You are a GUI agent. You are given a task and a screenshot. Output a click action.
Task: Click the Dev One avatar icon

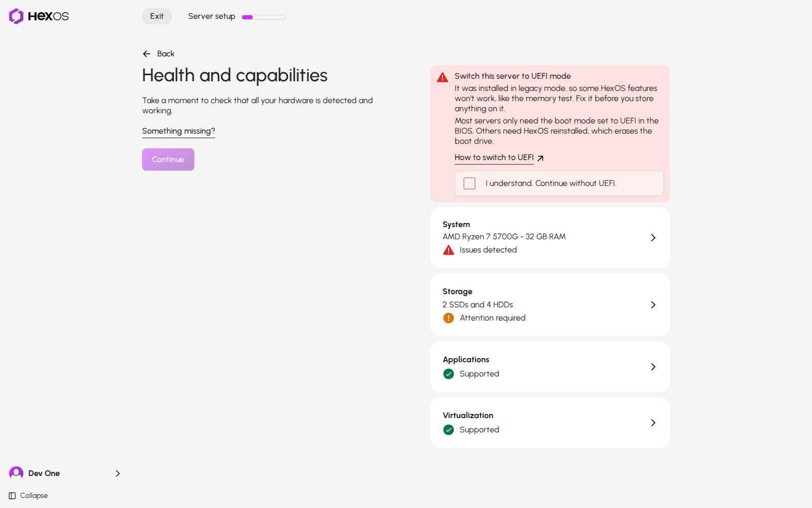pos(16,473)
